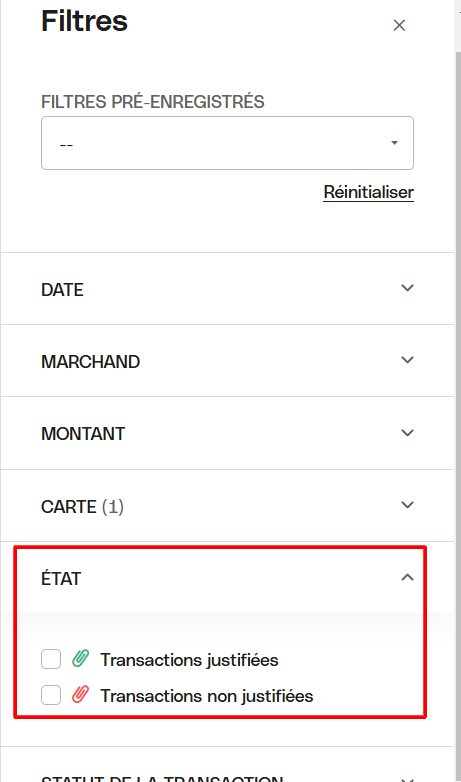Click the Réinitialiser link
Image resolution: width=461 pixels, height=782 pixels.
click(x=369, y=192)
